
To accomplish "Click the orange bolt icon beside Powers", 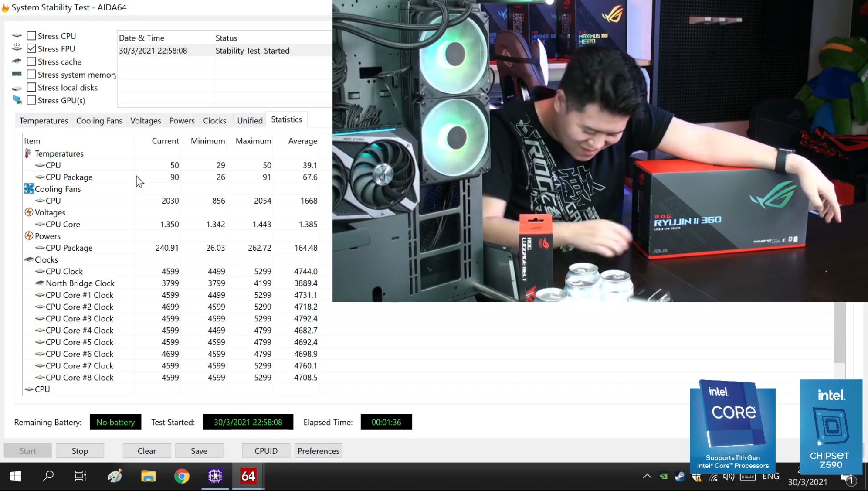I will click(29, 235).
